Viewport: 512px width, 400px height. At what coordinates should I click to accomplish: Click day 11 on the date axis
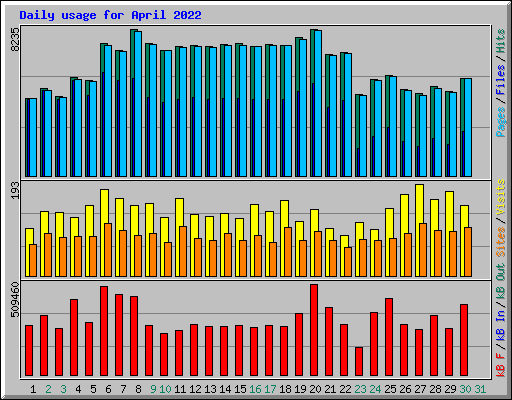(x=180, y=389)
